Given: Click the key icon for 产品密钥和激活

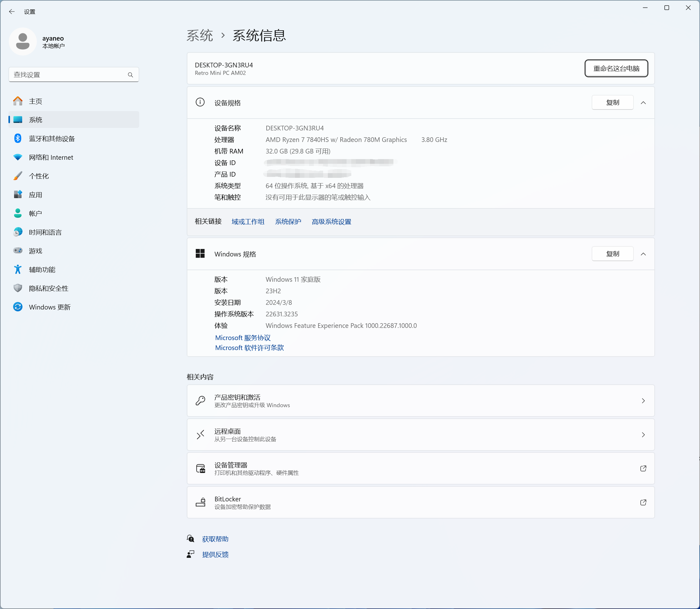Looking at the screenshot, I should pyautogui.click(x=200, y=401).
